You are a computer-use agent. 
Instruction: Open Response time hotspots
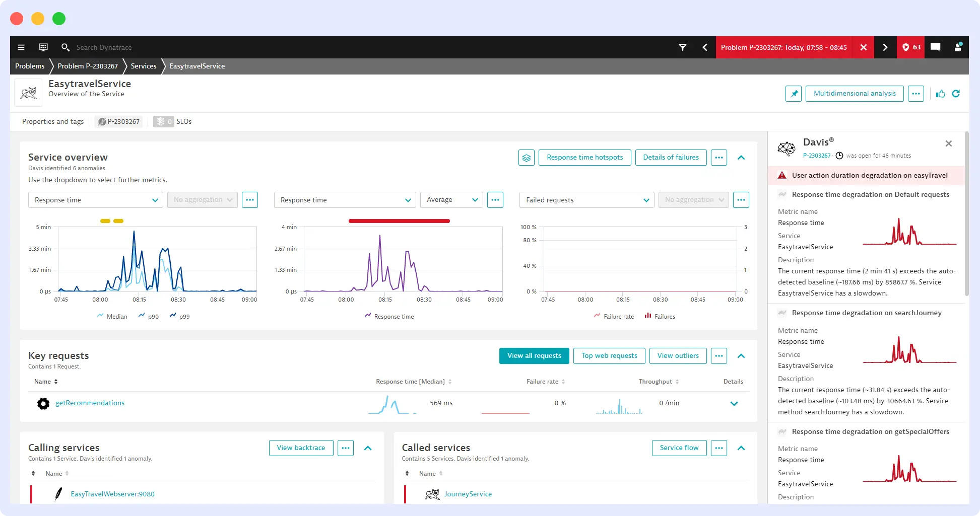(585, 158)
